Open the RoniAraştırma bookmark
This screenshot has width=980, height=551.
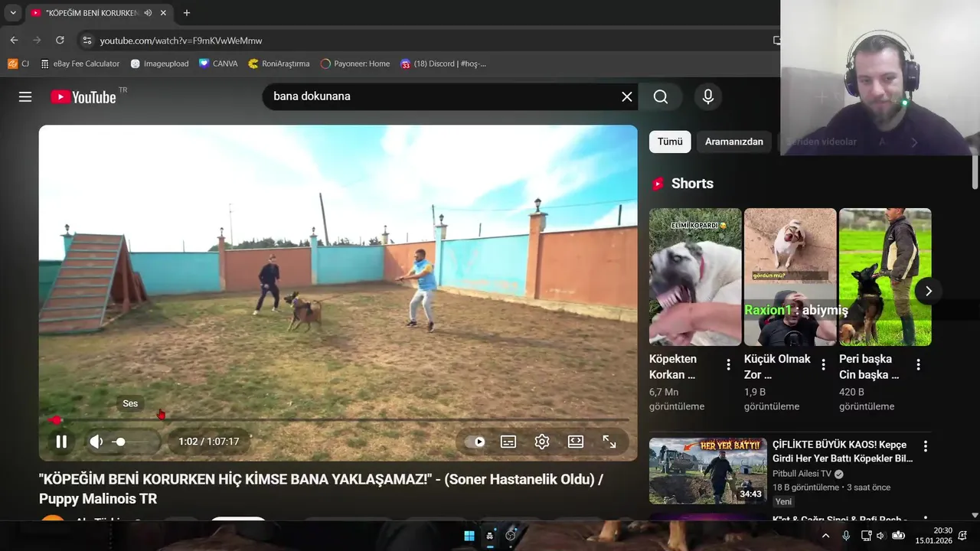click(x=279, y=64)
